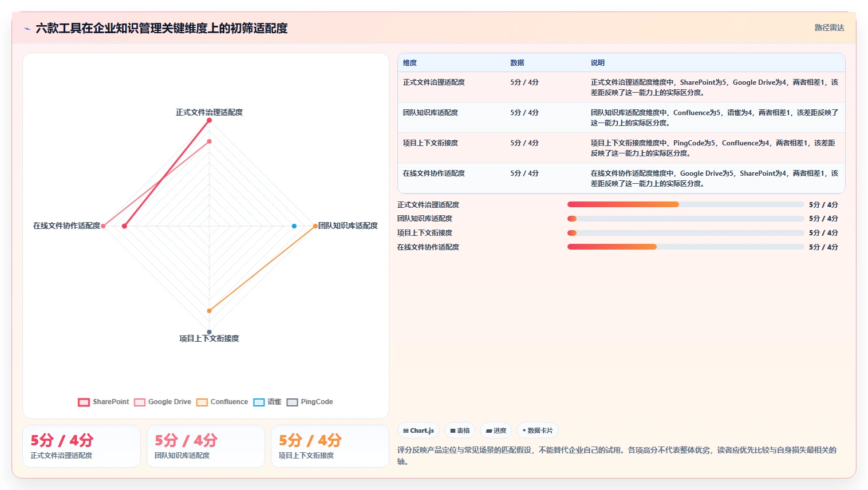
Task: Click 正式文件治理适配度 progress bar
Action: (x=685, y=204)
